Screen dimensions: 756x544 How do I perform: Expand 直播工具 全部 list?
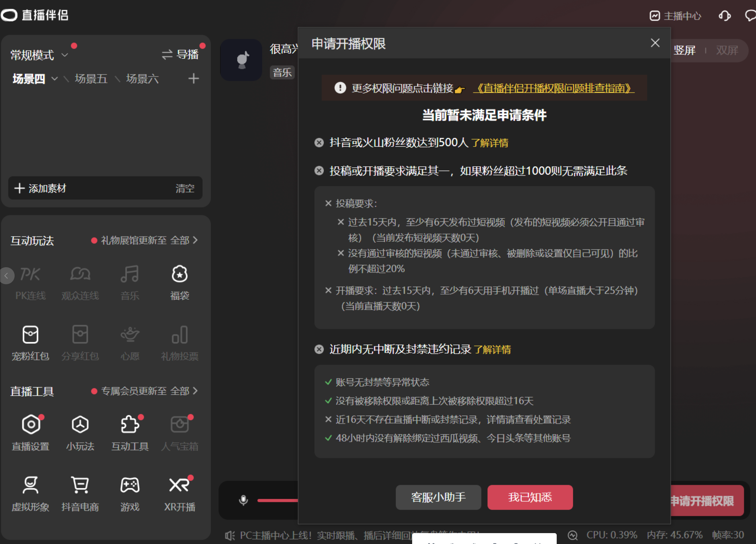(x=184, y=391)
